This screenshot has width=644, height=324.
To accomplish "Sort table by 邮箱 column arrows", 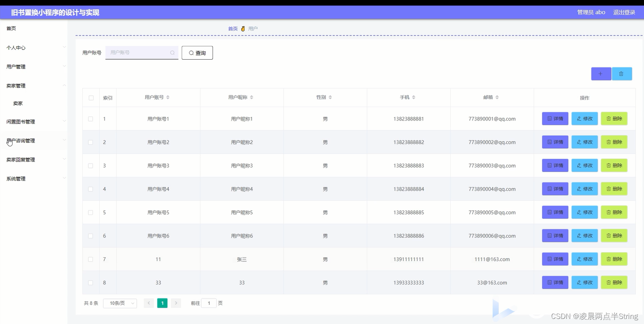I will (497, 97).
